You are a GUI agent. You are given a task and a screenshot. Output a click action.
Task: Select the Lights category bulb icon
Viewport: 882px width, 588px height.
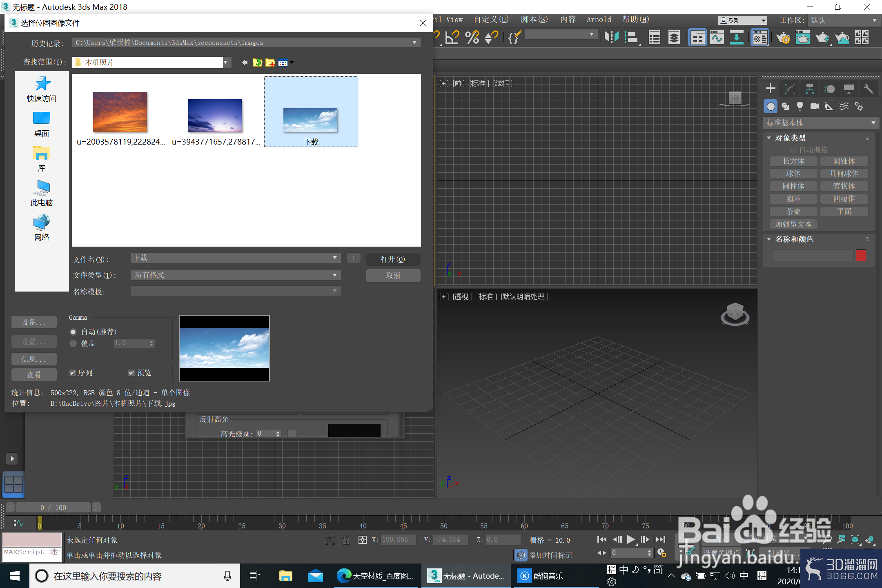tap(800, 107)
